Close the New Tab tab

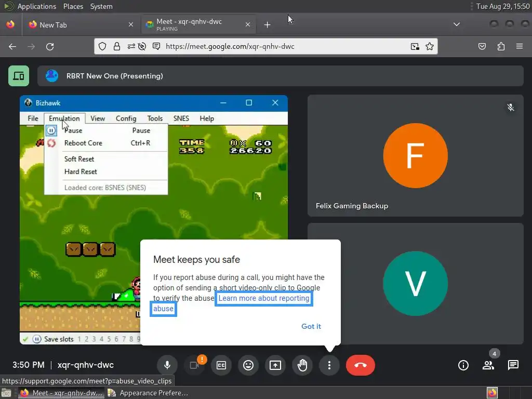[130, 25]
